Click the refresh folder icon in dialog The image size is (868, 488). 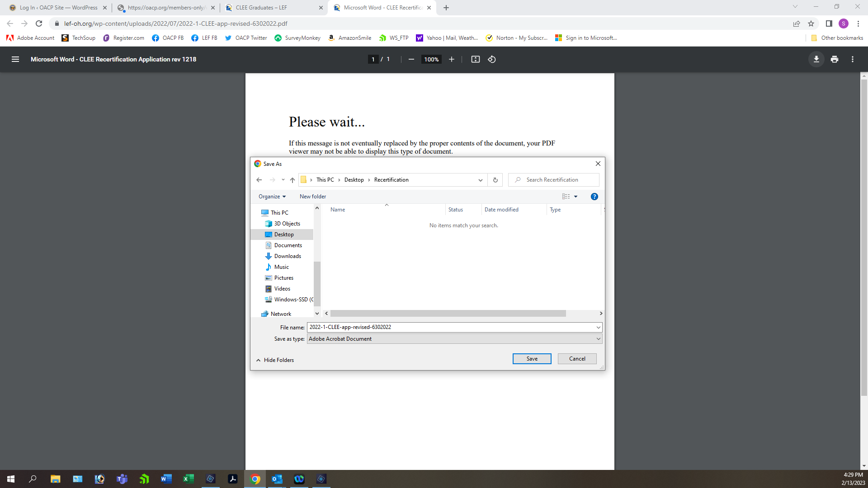tap(495, 180)
